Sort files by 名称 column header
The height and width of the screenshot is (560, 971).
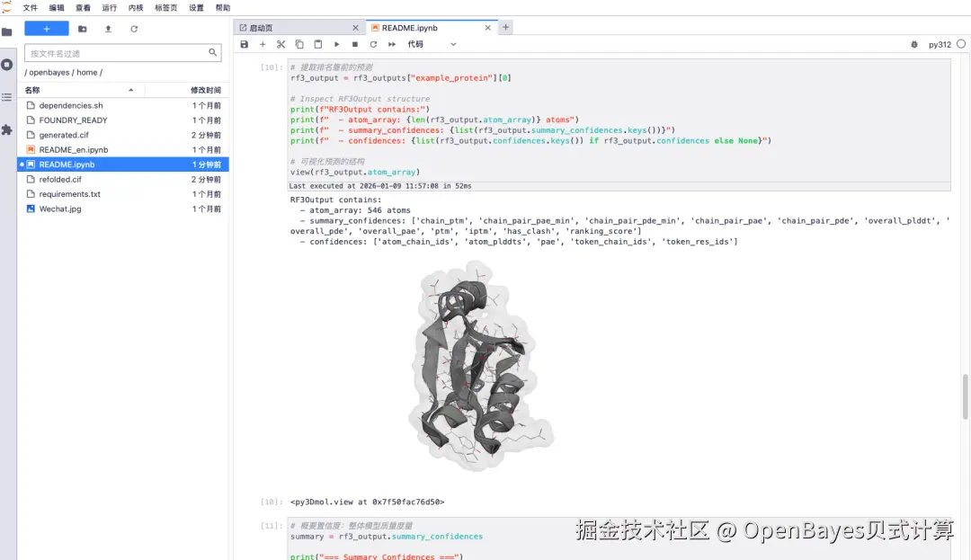(81, 91)
